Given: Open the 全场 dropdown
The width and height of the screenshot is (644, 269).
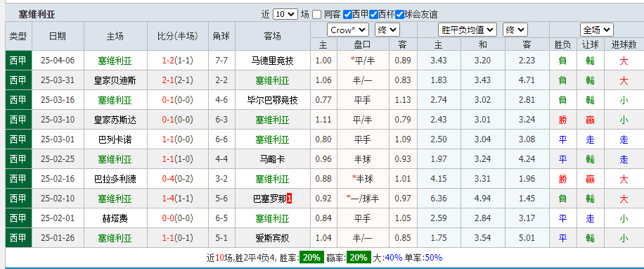Looking at the screenshot, I should click(x=597, y=30).
